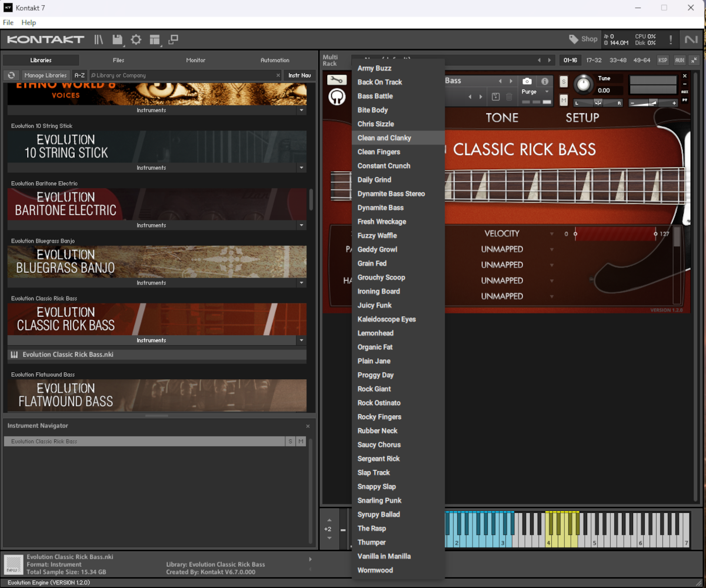Image resolution: width=706 pixels, height=588 pixels.
Task: Raise keyboard octave with up arrow
Action: (x=329, y=520)
